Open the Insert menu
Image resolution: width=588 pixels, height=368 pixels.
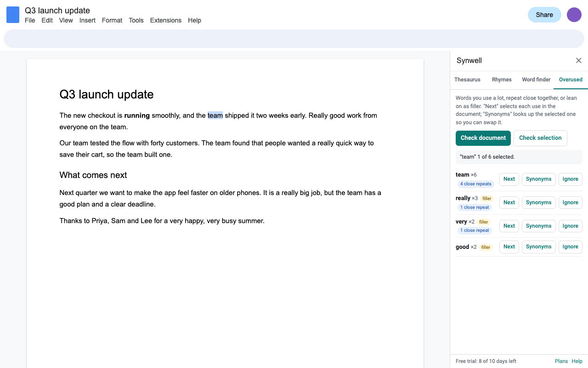(87, 20)
